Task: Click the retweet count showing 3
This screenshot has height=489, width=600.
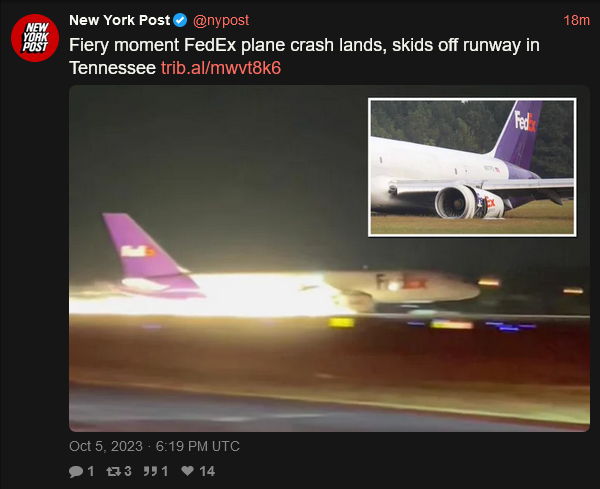Action: coord(127,471)
